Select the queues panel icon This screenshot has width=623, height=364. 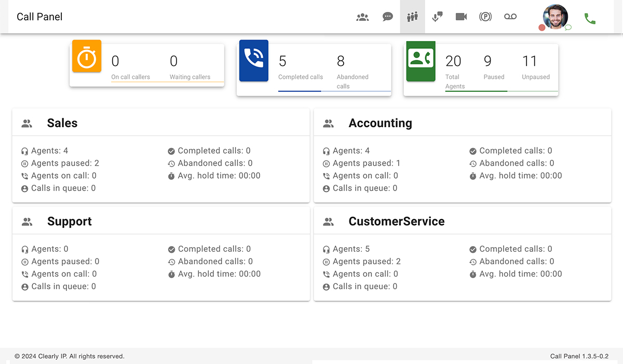pyautogui.click(x=412, y=17)
